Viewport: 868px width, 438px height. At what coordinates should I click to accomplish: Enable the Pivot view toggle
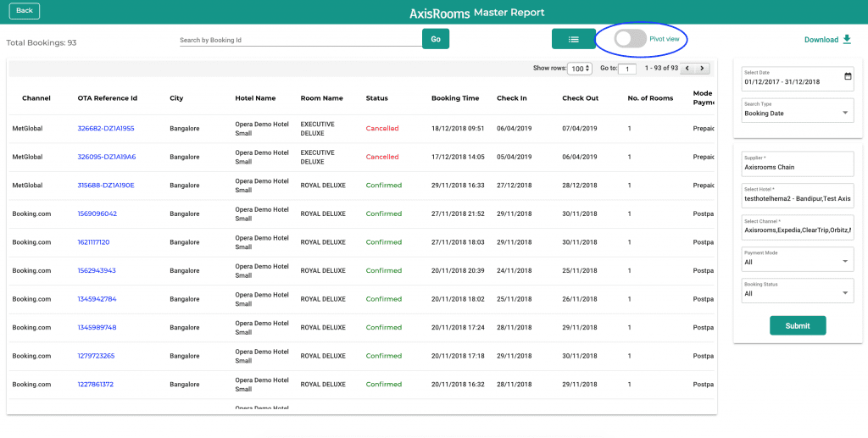coord(631,39)
